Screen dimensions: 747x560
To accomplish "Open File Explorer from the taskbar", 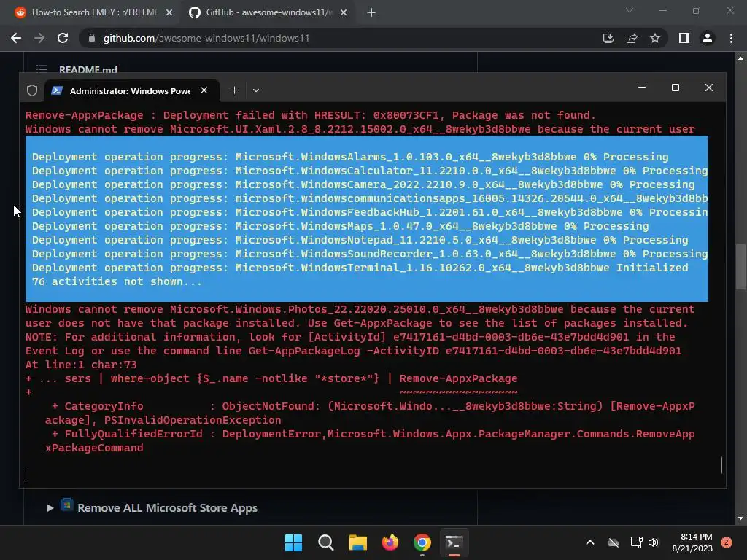I will (x=357, y=542).
